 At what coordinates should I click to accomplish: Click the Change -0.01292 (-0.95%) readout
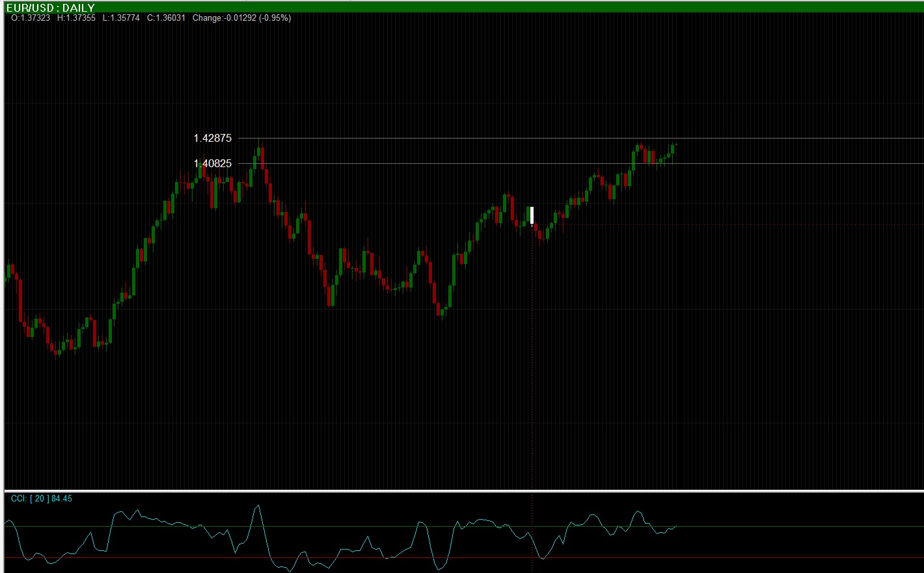click(x=241, y=18)
